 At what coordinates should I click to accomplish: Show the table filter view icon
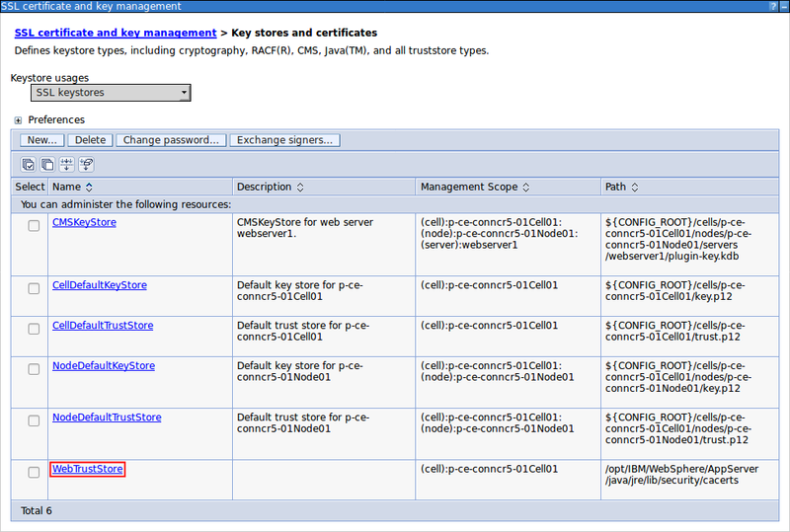click(67, 165)
